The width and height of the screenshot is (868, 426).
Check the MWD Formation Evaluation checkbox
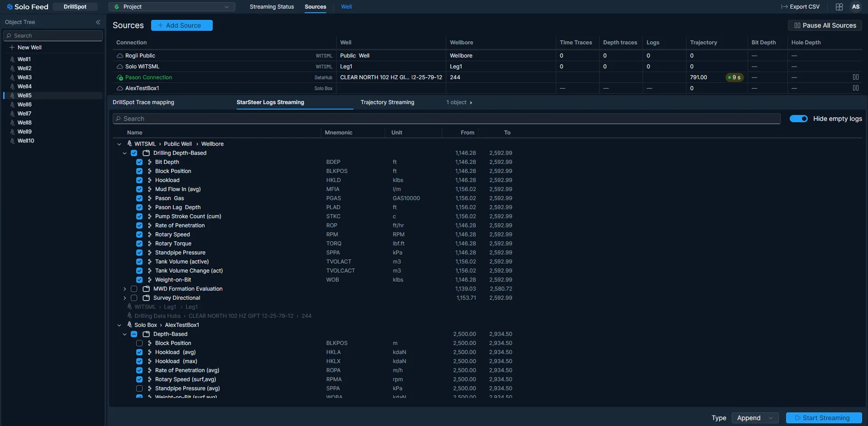pos(134,289)
